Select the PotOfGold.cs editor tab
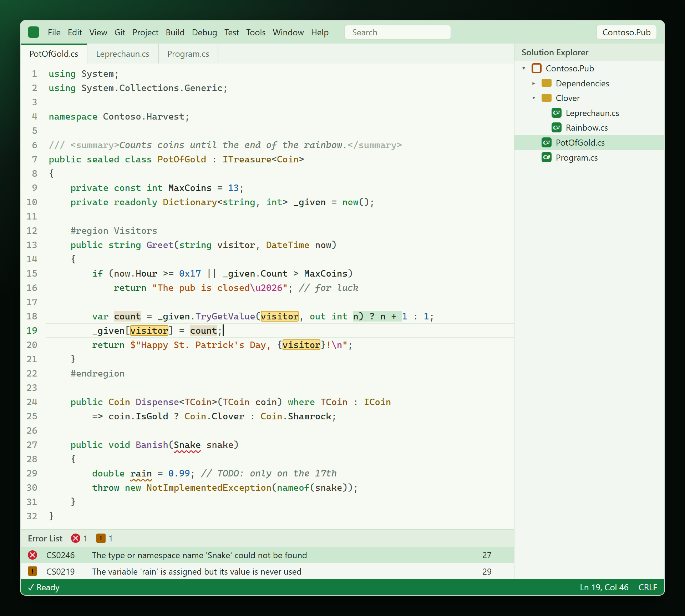The height and width of the screenshot is (616, 685). (x=54, y=54)
